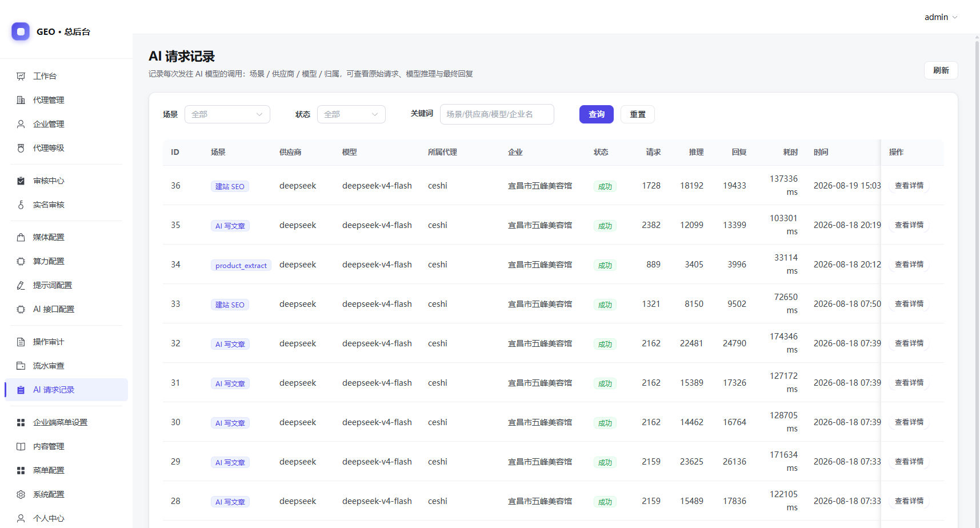The width and height of the screenshot is (980, 528).
Task: View details of record 28
Action: (x=909, y=501)
